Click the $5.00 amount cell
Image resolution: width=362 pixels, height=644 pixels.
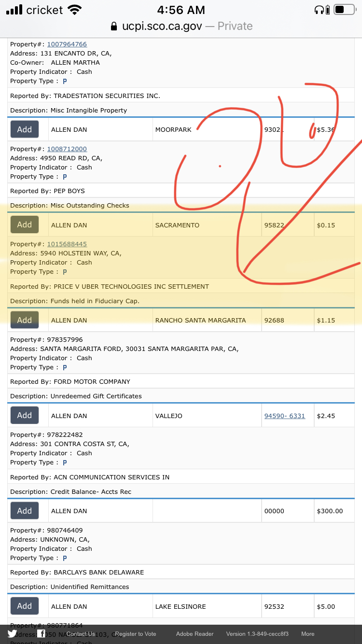(334, 606)
